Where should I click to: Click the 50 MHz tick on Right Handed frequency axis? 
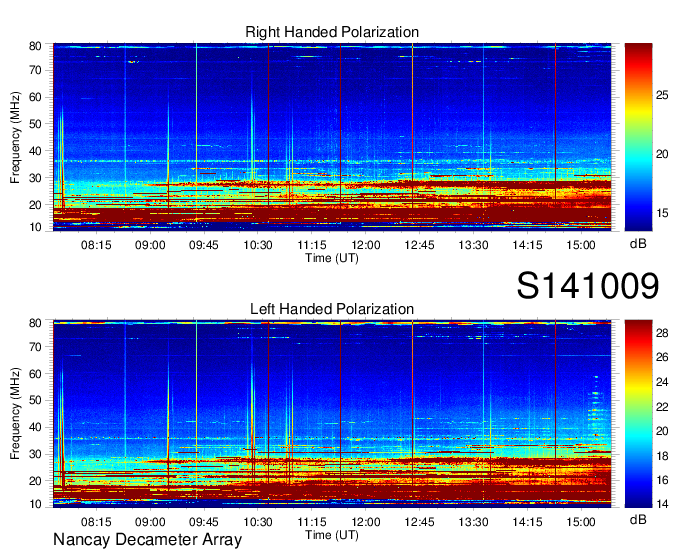tap(35, 124)
